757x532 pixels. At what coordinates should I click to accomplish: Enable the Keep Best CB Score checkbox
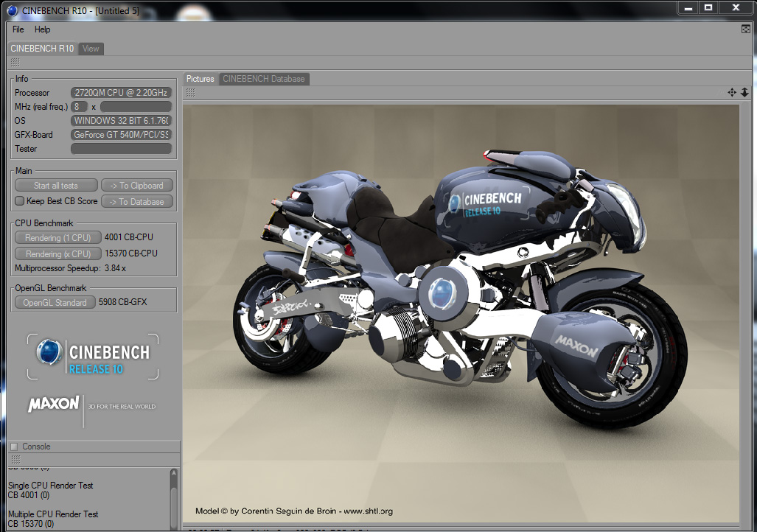[19, 201]
